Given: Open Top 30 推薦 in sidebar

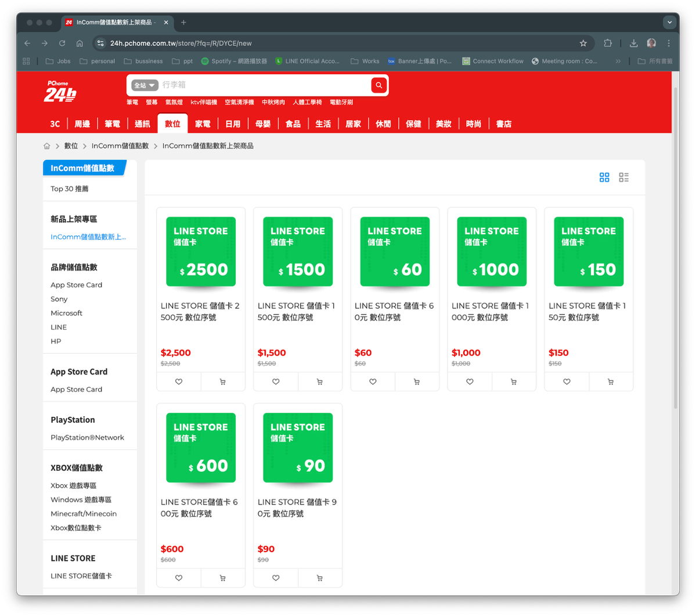Looking at the screenshot, I should pyautogui.click(x=70, y=189).
